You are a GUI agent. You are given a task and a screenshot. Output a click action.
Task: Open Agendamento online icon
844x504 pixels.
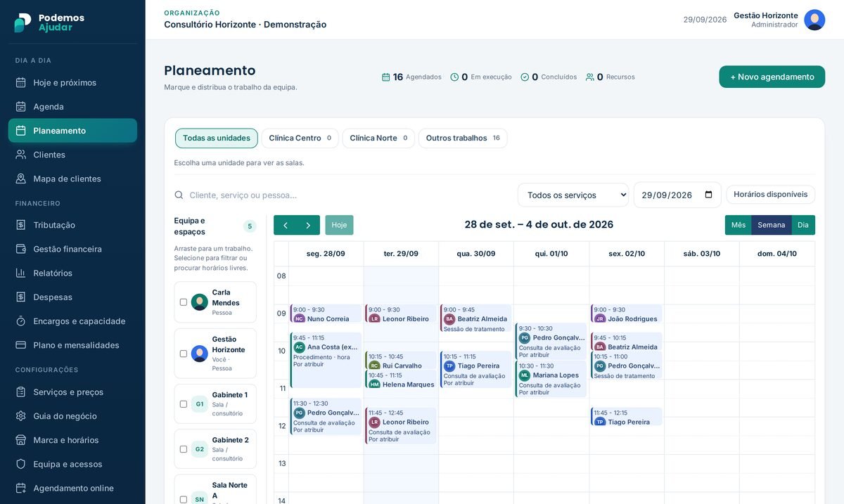pos(21,488)
